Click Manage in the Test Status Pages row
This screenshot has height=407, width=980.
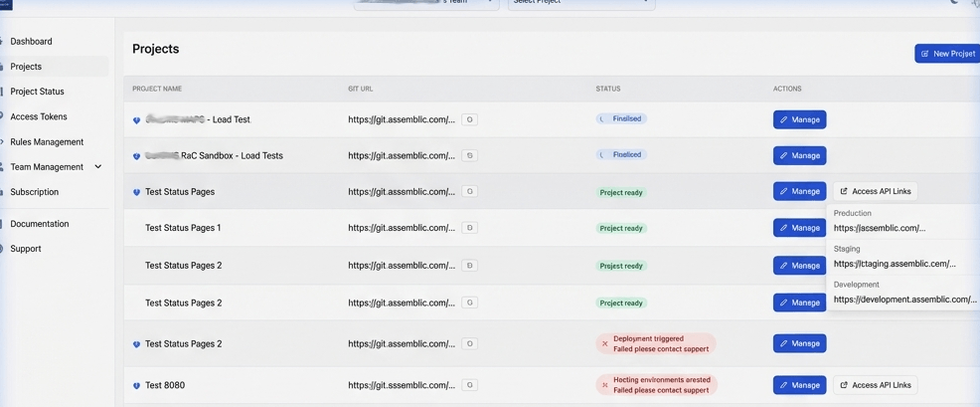click(799, 192)
